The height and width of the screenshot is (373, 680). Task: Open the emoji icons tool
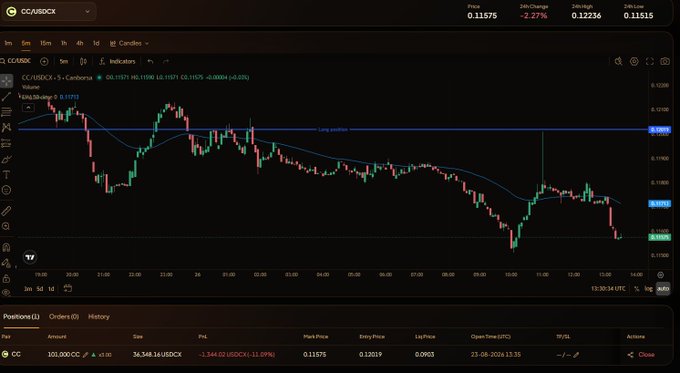7,190
